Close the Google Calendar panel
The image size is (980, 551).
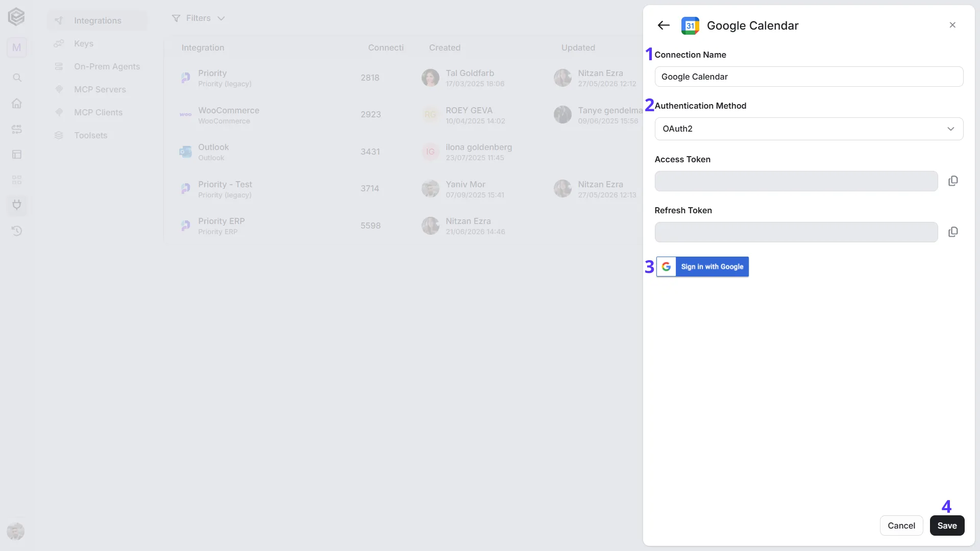click(x=952, y=25)
